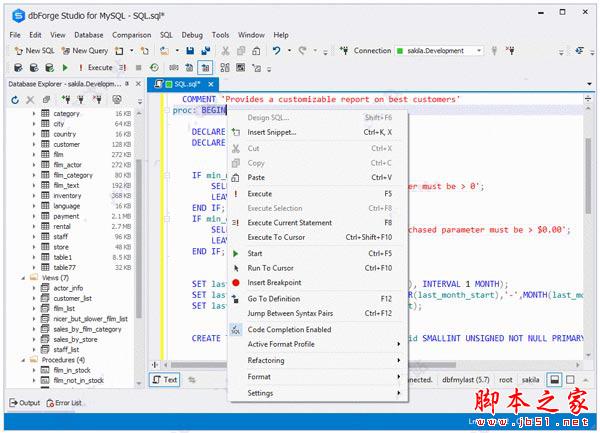The image size is (600, 433).
Task: Select the film_actor table row
Action: [x=68, y=165]
